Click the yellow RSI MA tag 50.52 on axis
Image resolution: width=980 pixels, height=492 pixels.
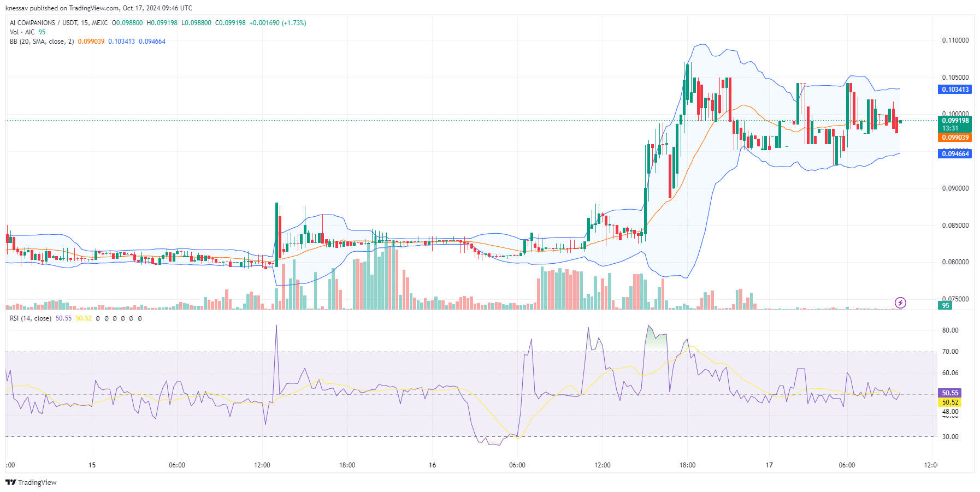(x=950, y=402)
